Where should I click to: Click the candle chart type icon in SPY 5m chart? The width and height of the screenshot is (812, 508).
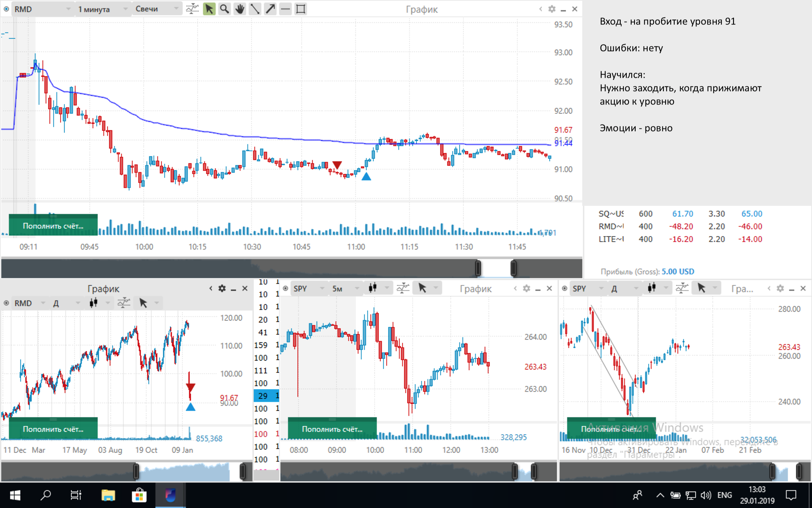373,288
